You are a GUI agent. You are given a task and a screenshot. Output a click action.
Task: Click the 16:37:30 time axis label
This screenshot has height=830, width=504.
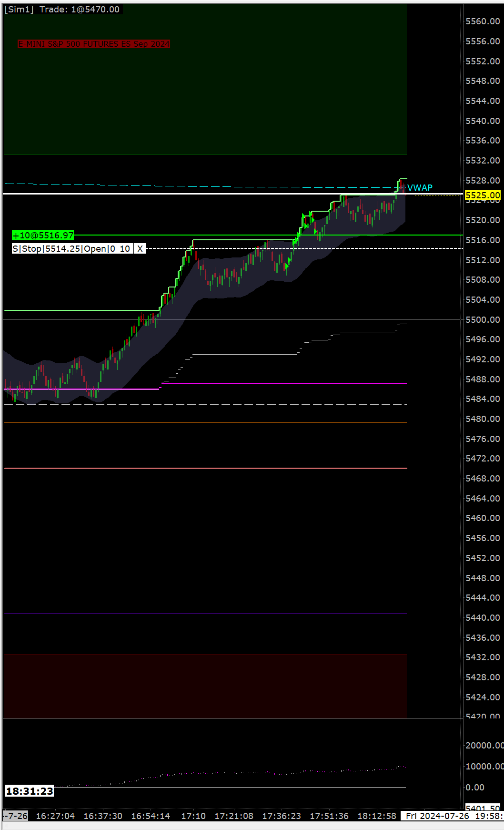pyautogui.click(x=103, y=816)
